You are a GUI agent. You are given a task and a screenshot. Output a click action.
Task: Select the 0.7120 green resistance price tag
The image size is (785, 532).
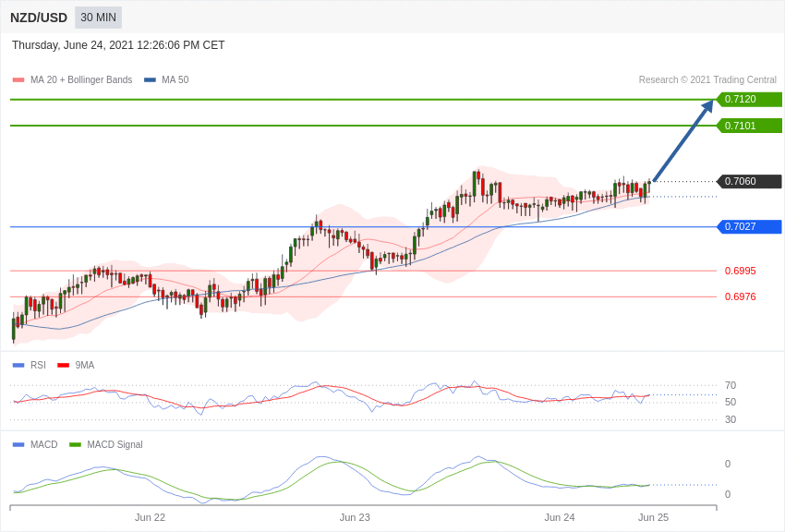tap(750, 99)
